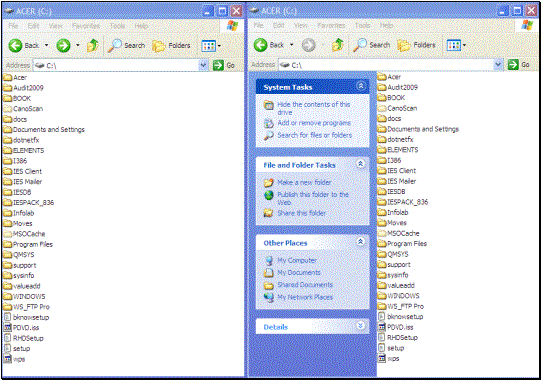Open Back history dropdown in right window

point(292,45)
